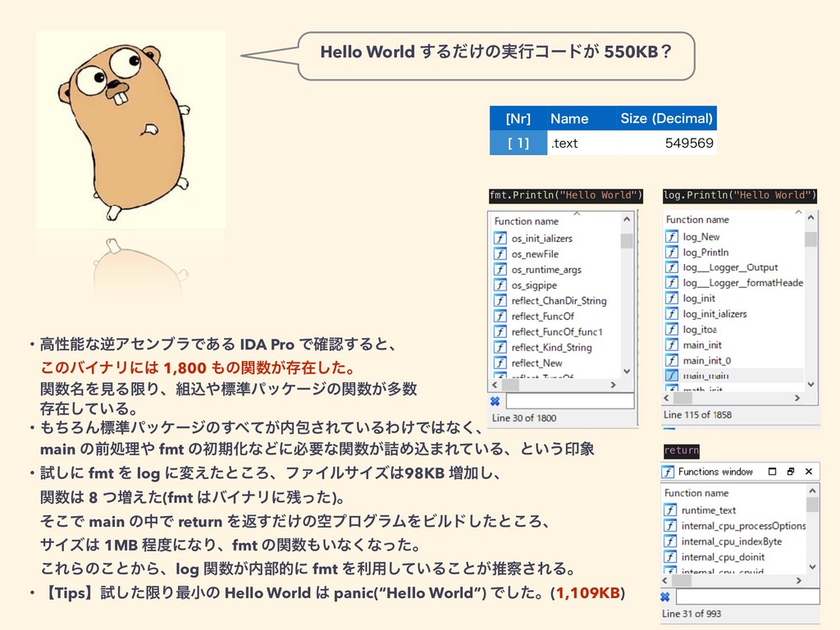Image resolution: width=840 pixels, height=630 pixels.
Task: Click function icon beside reflect_FuncOf
Action: point(500,316)
